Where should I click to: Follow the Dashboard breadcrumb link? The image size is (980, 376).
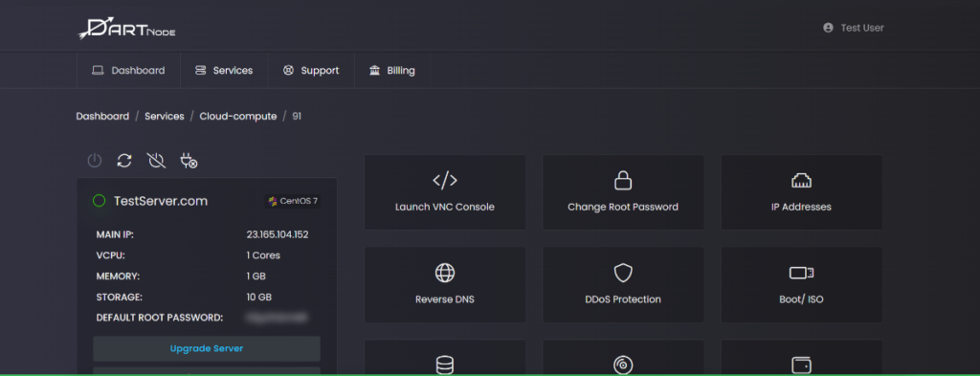click(102, 116)
